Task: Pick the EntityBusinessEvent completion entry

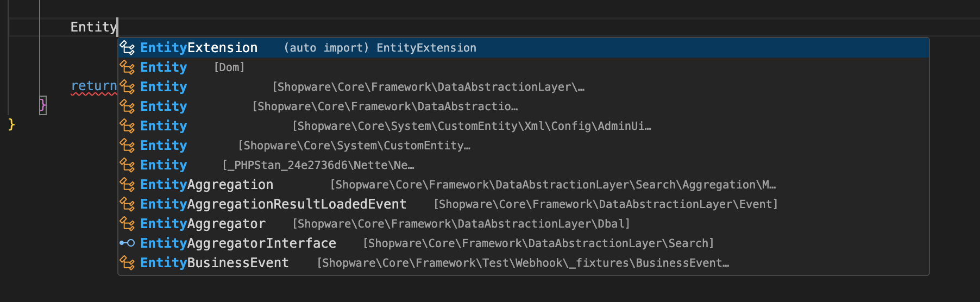Action: tap(214, 263)
